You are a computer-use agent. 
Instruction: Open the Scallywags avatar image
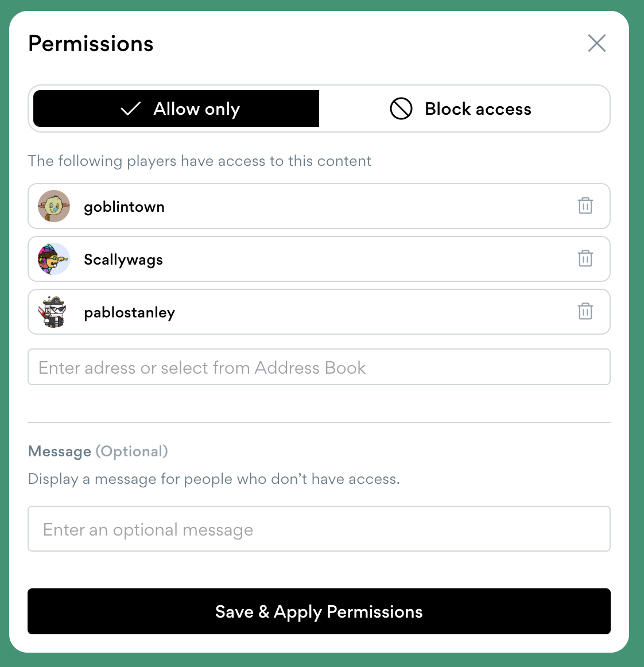point(54,259)
